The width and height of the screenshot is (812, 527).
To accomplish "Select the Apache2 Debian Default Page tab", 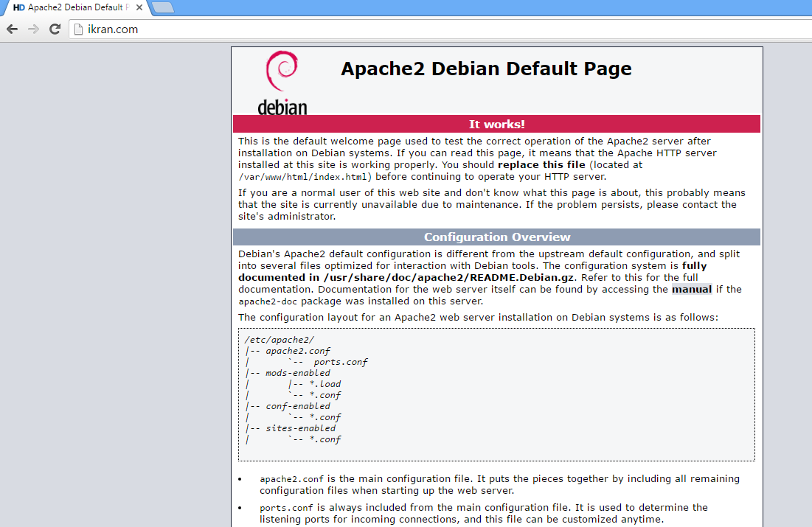I will tap(76, 8).
